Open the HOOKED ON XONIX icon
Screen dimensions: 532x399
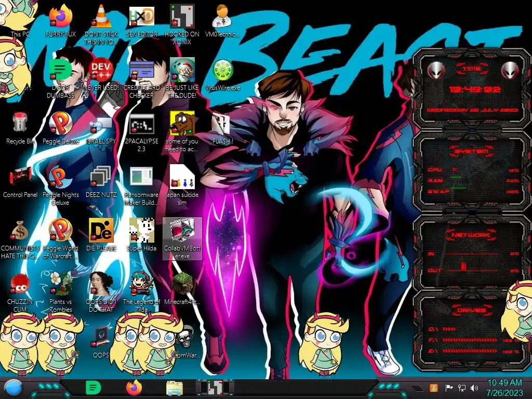coord(182,24)
